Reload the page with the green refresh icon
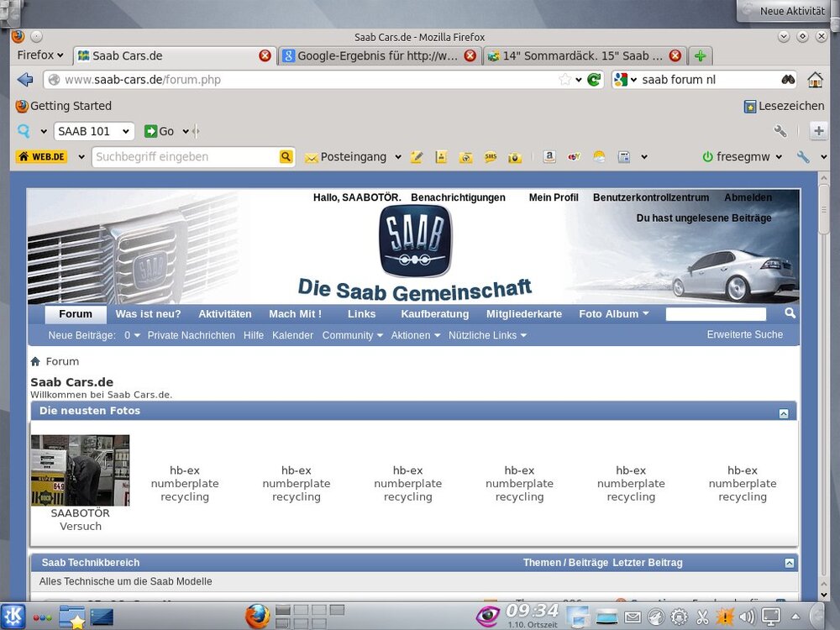 (594, 80)
